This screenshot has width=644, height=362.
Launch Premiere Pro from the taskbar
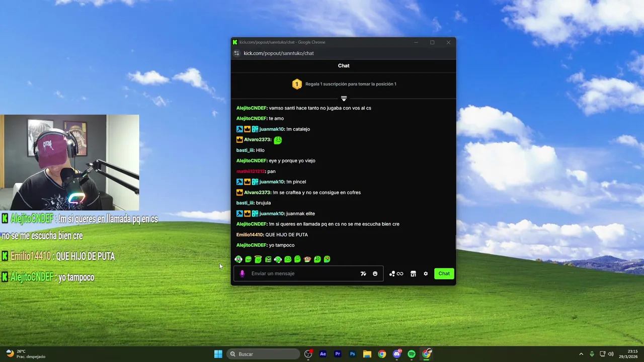[338, 354]
